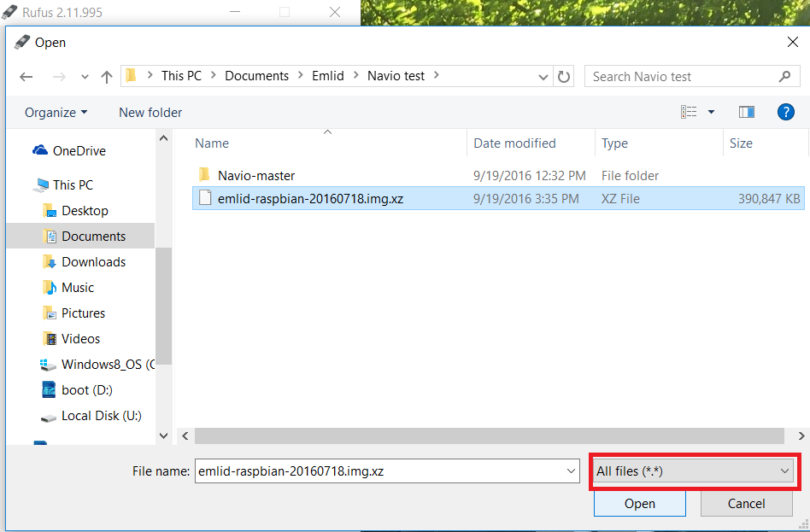Click the Videos film icon

point(50,339)
